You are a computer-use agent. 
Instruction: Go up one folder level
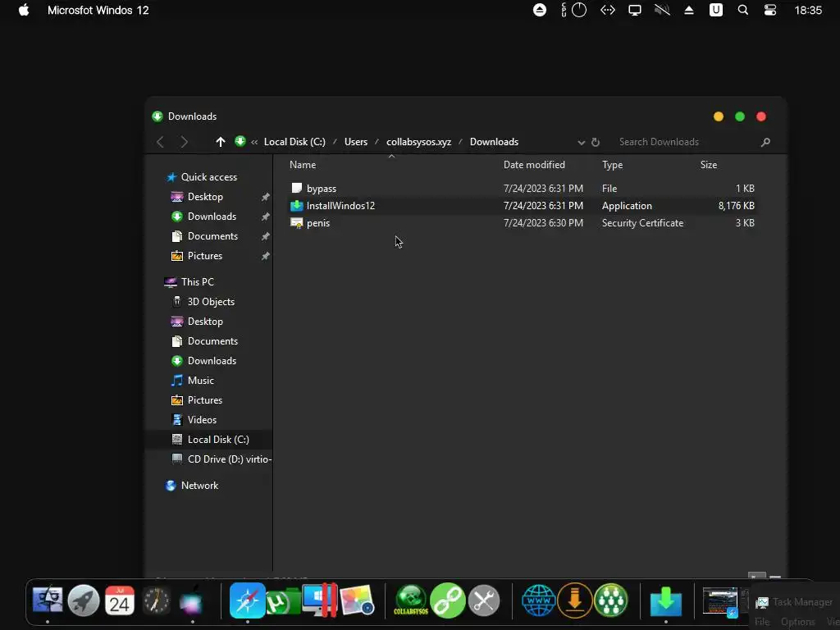click(x=220, y=142)
